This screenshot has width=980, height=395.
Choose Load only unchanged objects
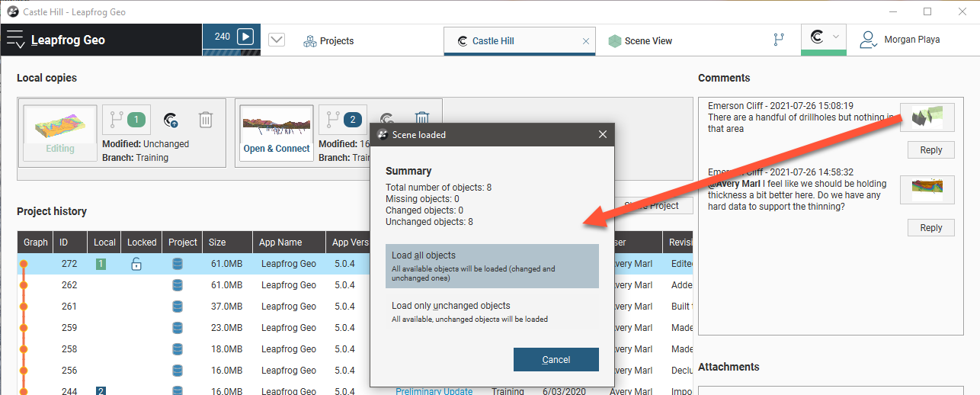pyautogui.click(x=492, y=312)
